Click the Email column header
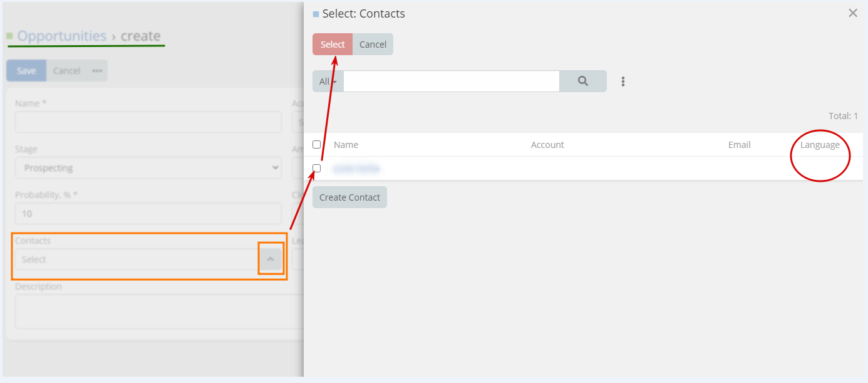Image resolution: width=868 pixels, height=383 pixels. coord(739,145)
